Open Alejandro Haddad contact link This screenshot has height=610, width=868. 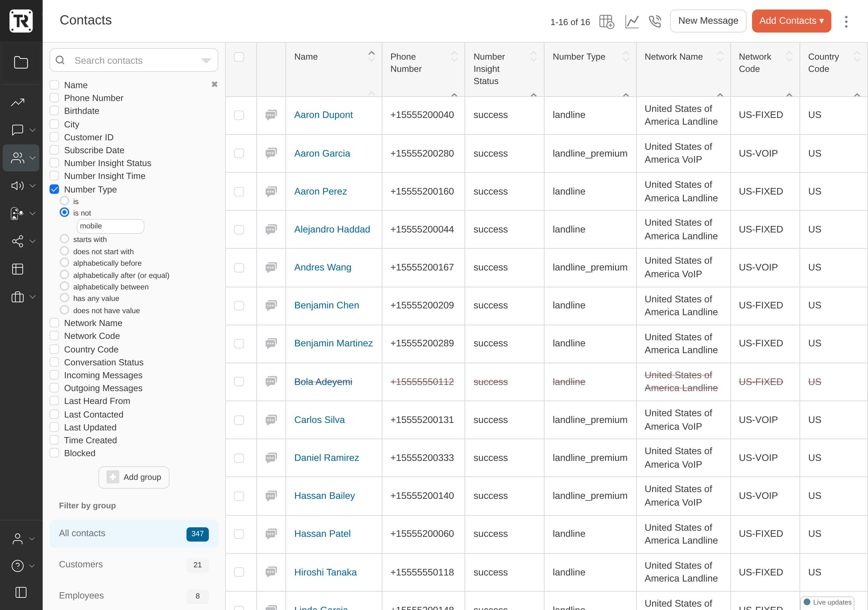point(332,229)
